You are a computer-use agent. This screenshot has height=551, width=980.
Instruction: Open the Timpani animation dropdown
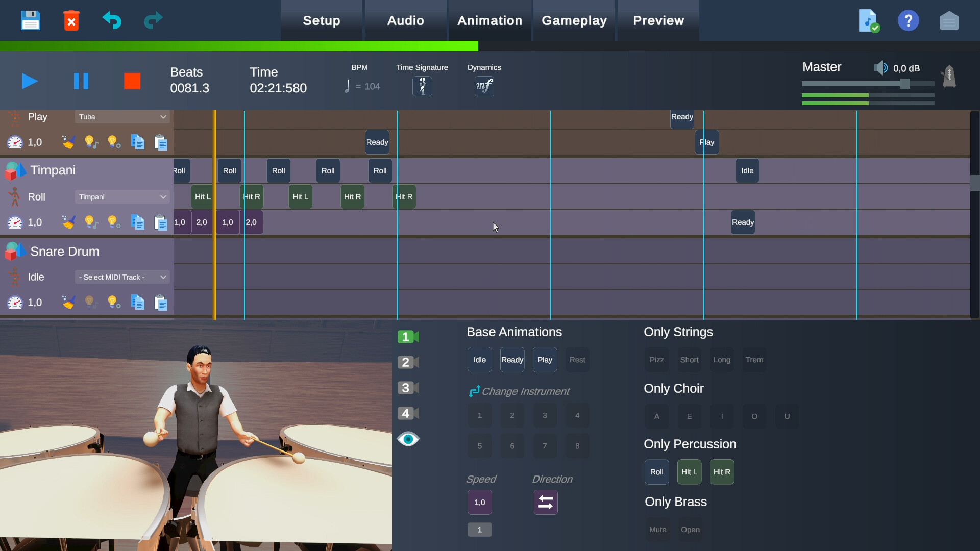point(121,196)
